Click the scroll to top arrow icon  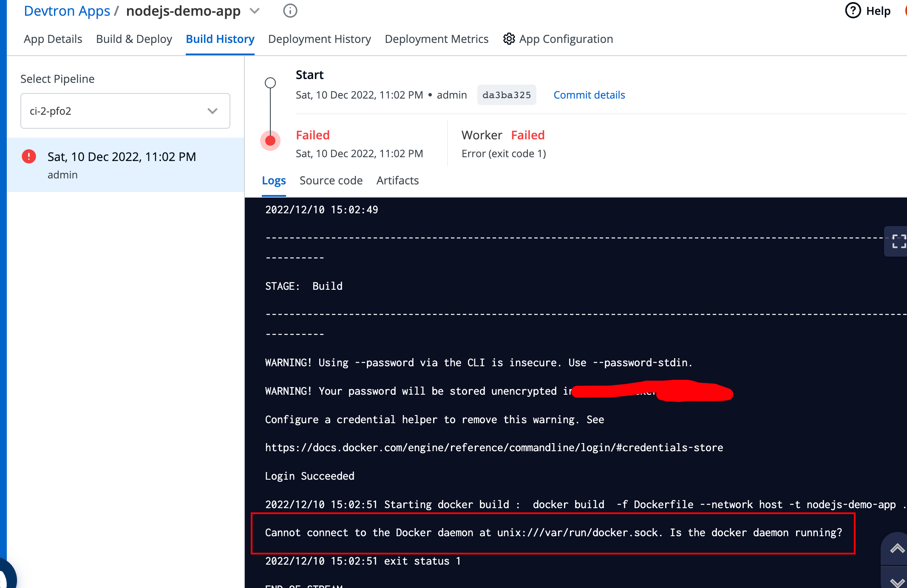coord(897,549)
